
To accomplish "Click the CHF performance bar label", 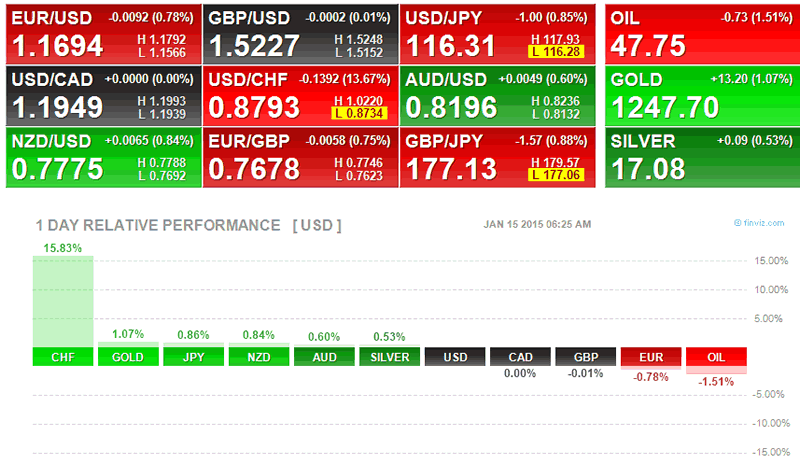I will tap(63, 357).
